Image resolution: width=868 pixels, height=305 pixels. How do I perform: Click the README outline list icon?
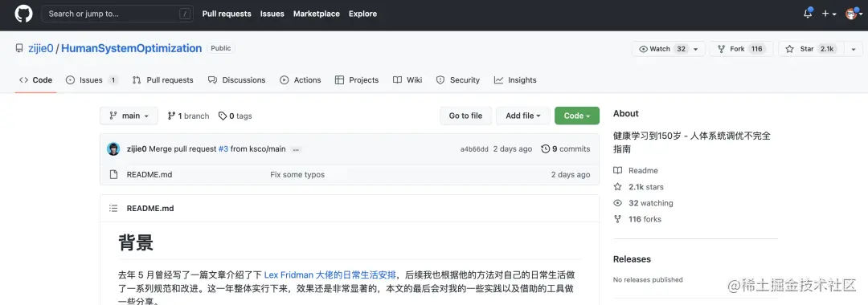tap(113, 209)
